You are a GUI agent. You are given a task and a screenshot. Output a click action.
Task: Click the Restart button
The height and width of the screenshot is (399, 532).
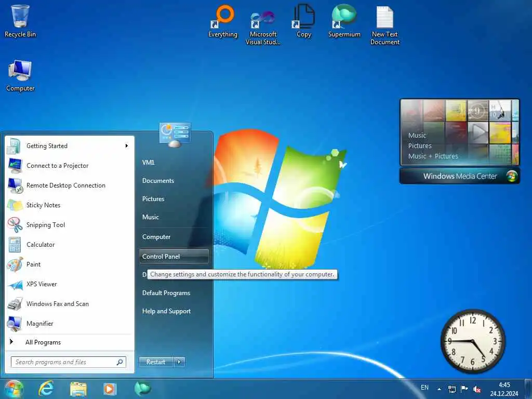coord(156,362)
